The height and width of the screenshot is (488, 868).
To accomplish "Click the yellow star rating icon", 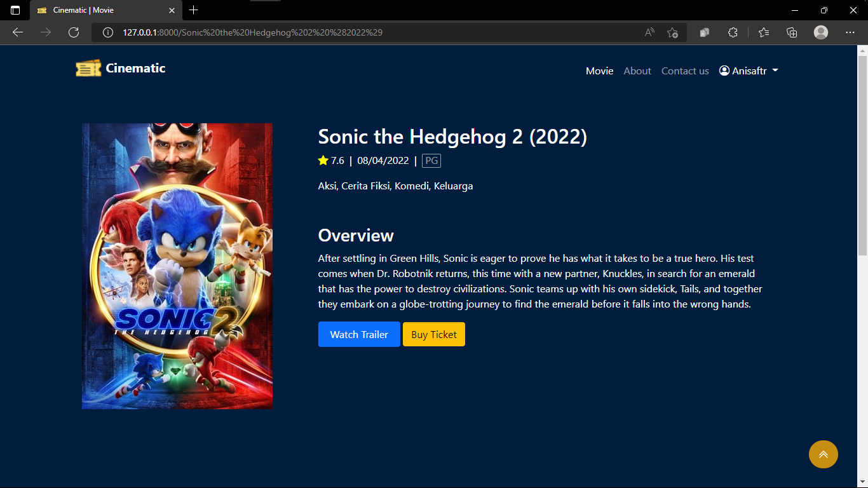I will [323, 160].
